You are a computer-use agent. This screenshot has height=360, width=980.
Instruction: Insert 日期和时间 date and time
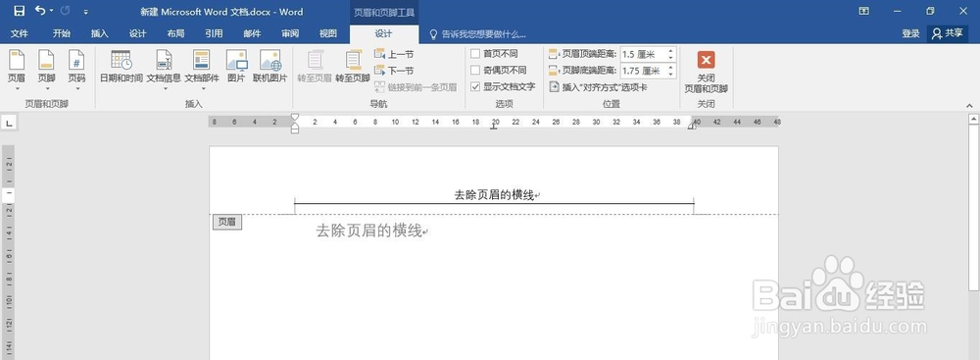click(122, 68)
